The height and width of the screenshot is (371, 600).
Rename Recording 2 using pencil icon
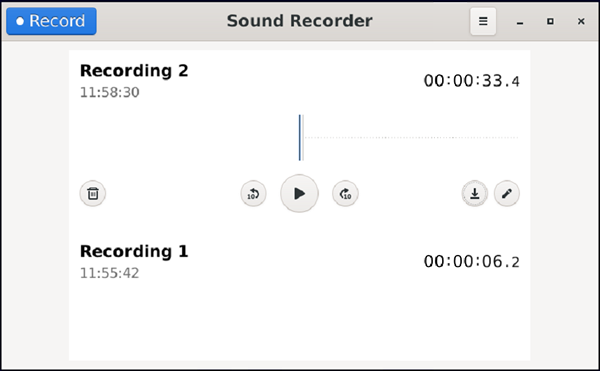click(507, 194)
